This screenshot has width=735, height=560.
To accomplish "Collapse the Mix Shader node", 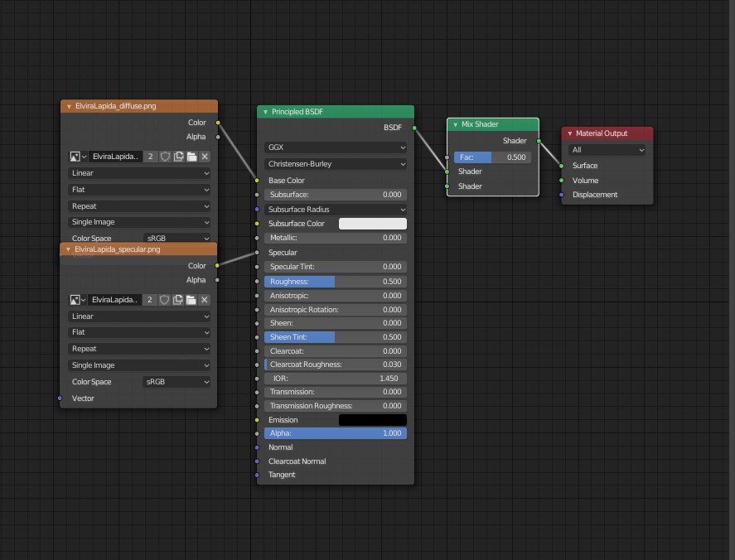I will [x=455, y=124].
